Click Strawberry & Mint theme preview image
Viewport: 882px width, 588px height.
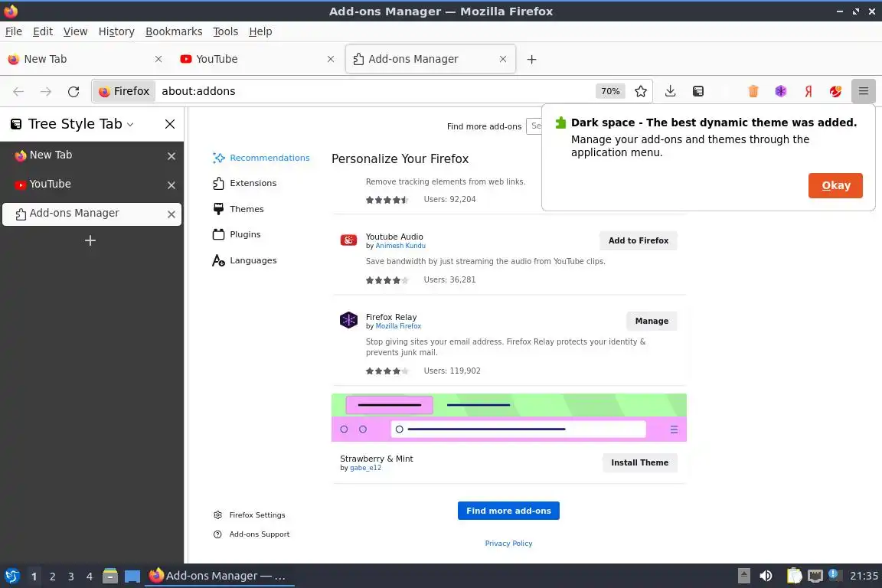click(508, 417)
